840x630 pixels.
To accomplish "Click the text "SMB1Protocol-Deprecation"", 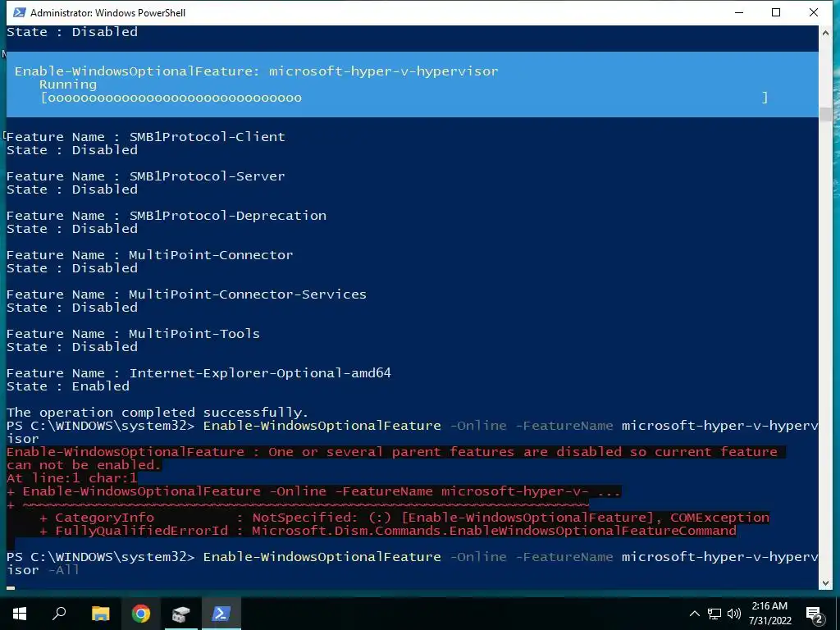I will tap(228, 216).
